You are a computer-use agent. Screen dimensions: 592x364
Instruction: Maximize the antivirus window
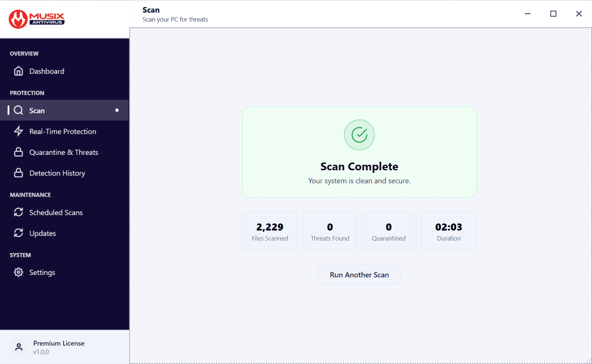tap(553, 14)
